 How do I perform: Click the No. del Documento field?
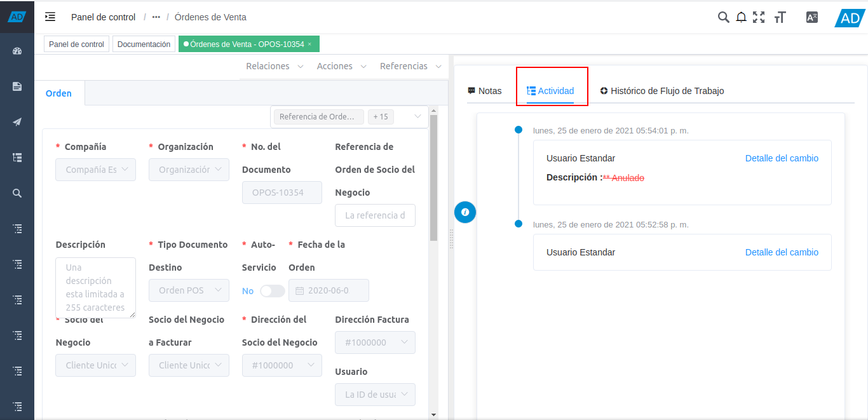pos(282,193)
